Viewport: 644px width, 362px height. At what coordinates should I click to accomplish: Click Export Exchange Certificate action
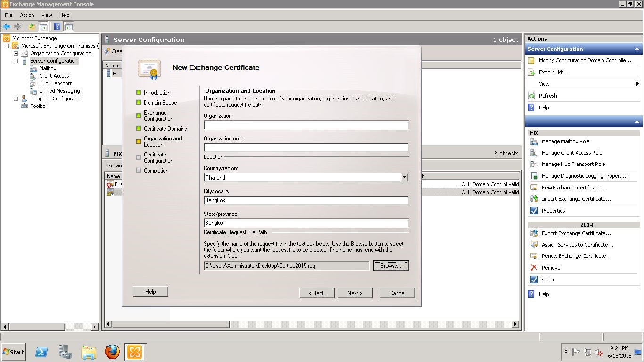[576, 233]
